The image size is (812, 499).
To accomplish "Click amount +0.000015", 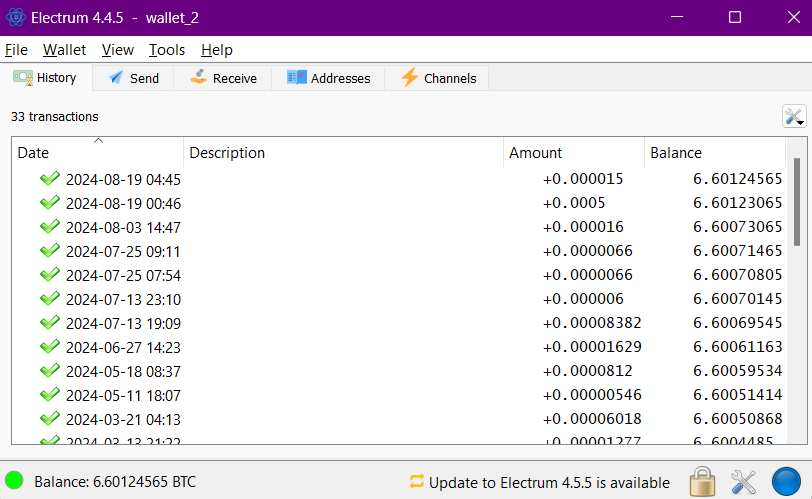I will pos(583,179).
